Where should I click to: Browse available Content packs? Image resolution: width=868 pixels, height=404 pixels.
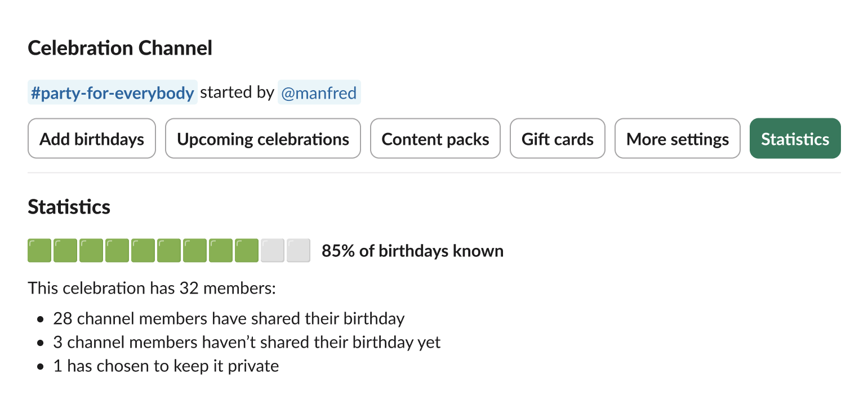435,138
